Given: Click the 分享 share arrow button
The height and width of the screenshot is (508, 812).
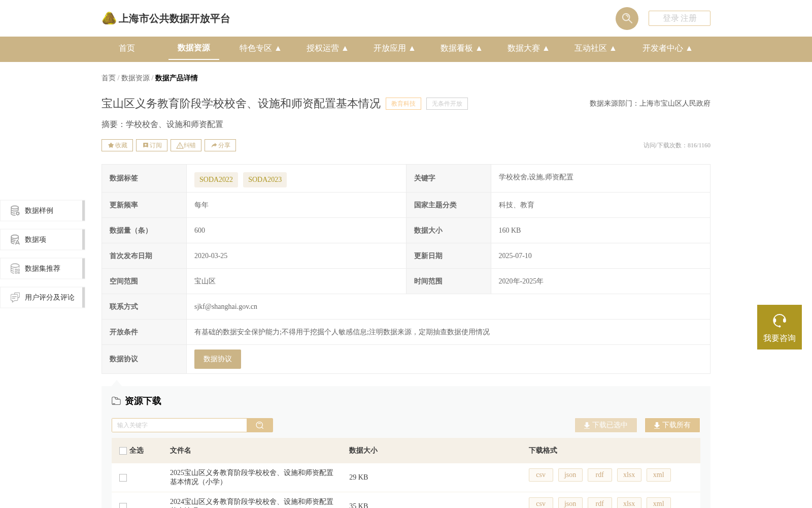Looking at the screenshot, I should click(220, 145).
